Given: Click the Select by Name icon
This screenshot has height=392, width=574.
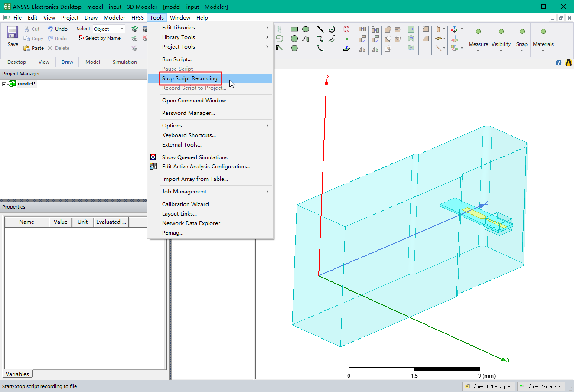Looking at the screenshot, I should point(81,38).
